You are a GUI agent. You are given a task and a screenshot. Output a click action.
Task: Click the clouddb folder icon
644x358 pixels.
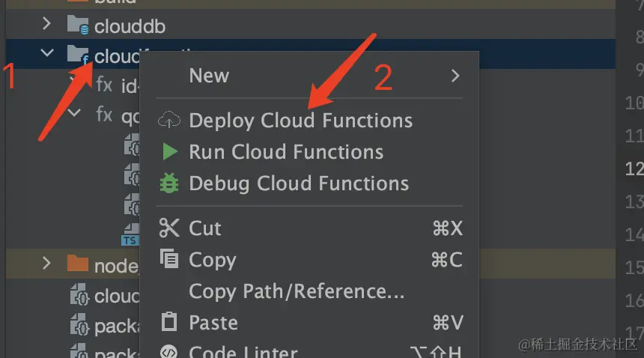pyautogui.click(x=78, y=25)
